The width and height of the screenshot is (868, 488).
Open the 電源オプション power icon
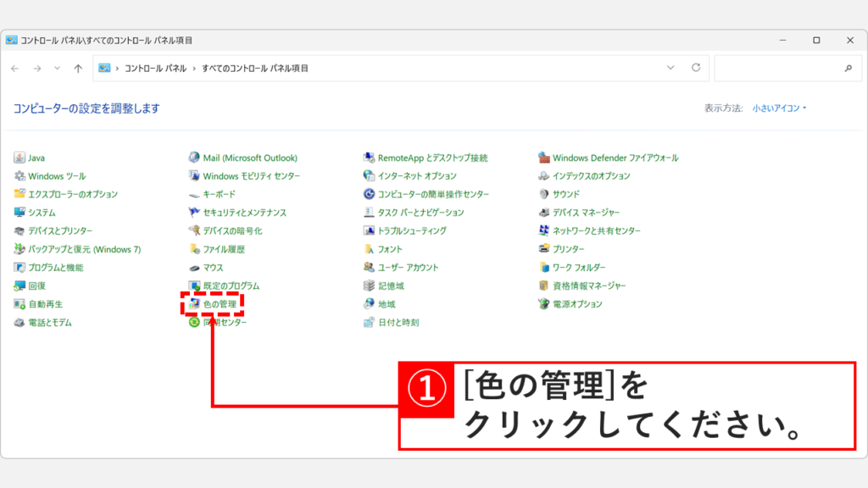pyautogui.click(x=543, y=304)
